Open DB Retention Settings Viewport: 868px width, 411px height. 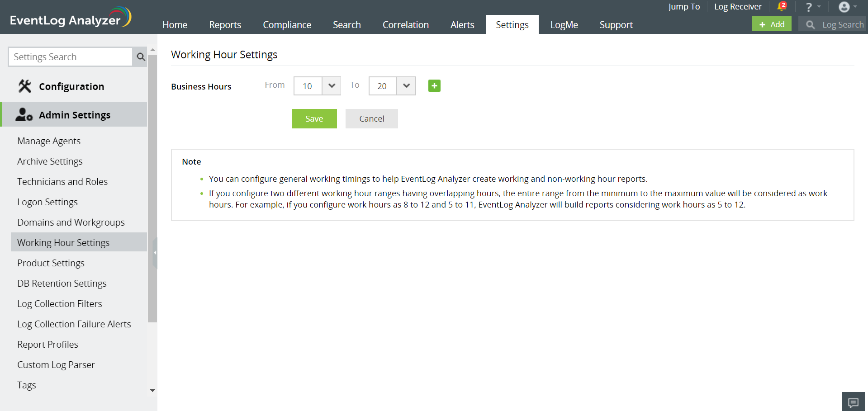(62, 283)
